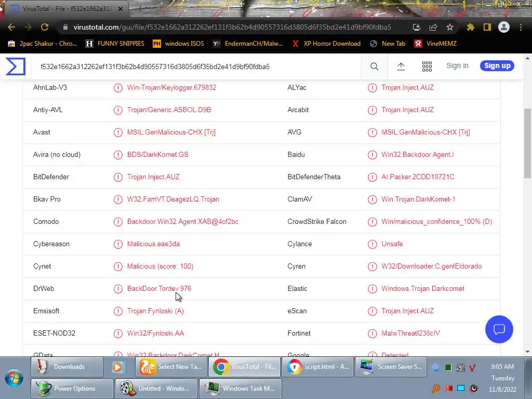Click the share page icon
This screenshot has width=532, height=399.
(x=433, y=27)
